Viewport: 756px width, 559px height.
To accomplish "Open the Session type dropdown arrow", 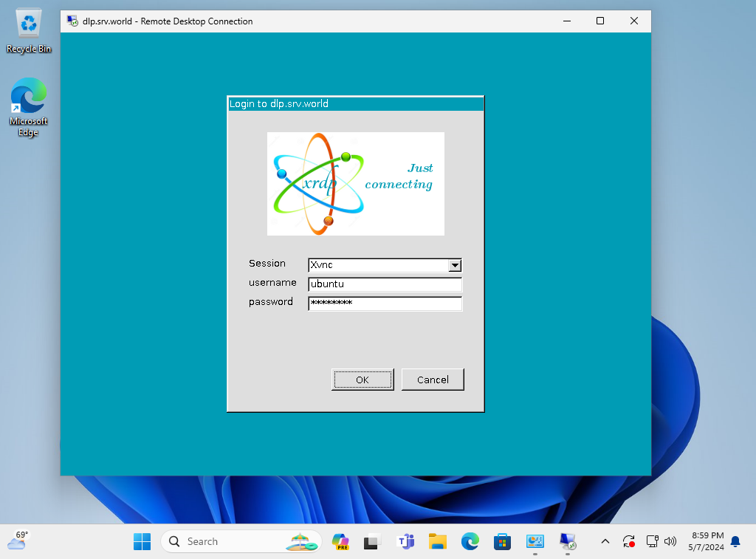I will 455,266.
